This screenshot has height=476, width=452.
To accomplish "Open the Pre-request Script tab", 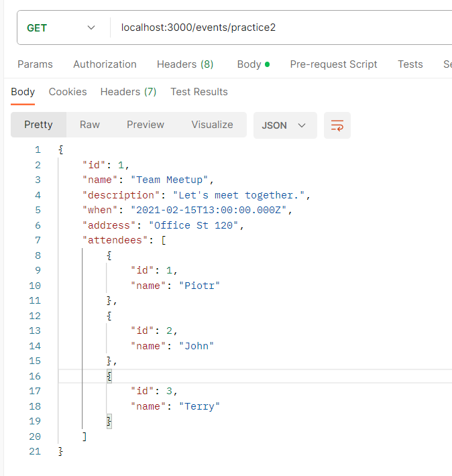I will (333, 64).
